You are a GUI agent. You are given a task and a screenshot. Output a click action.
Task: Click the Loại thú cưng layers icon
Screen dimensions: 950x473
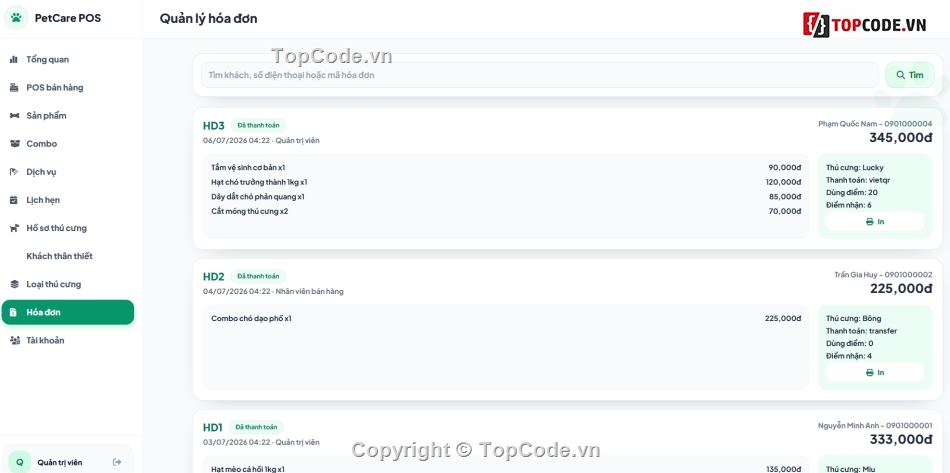[14, 284]
